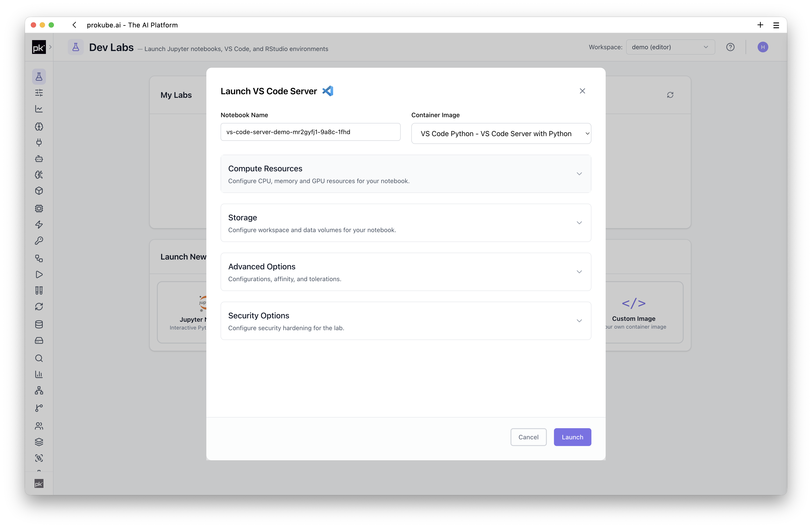Open the server drive sidebar icon
Image resolution: width=812 pixels, height=528 pixels.
point(39,340)
